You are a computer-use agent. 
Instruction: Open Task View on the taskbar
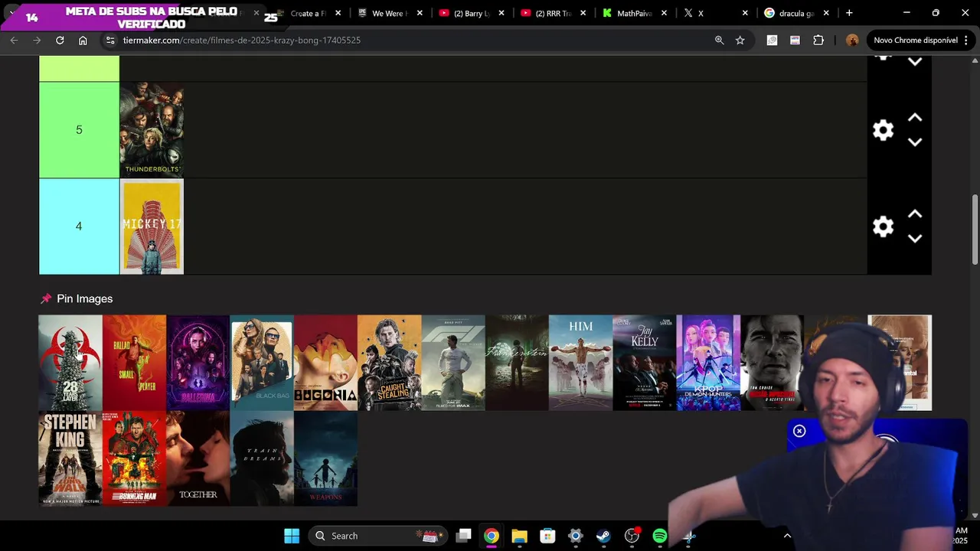463,536
